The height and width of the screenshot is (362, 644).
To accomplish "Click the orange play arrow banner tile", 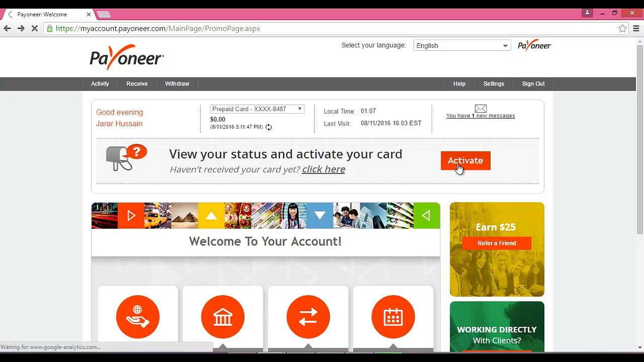I will tap(131, 216).
